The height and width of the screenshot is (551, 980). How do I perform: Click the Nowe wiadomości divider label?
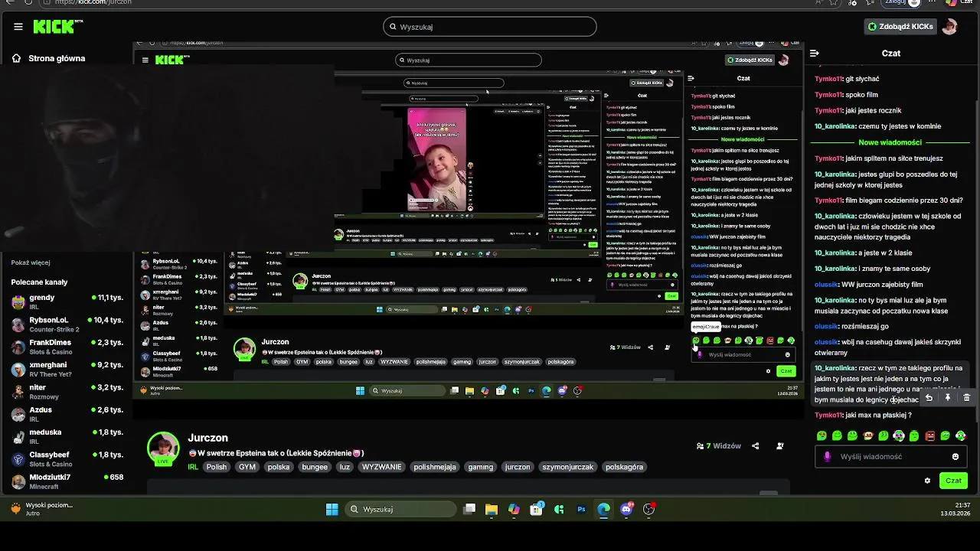(890, 142)
